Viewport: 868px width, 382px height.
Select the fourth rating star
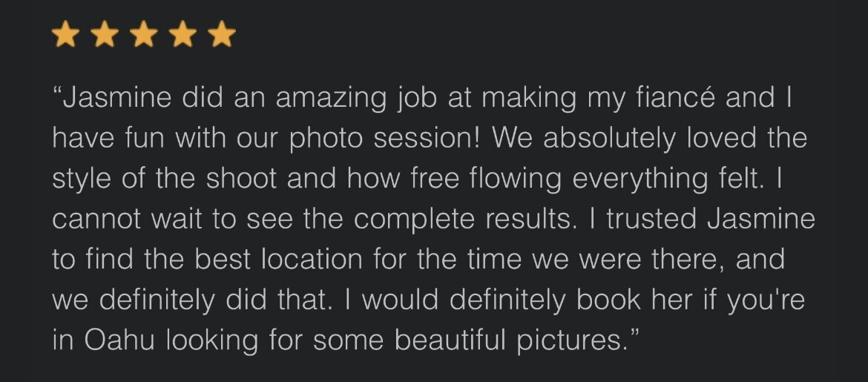click(183, 34)
